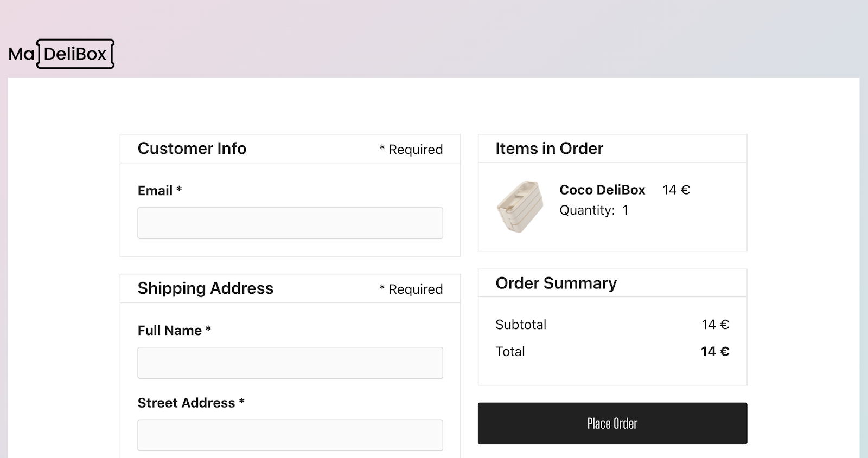
Task: Click the Required note in Shipping Address
Action: coord(411,289)
